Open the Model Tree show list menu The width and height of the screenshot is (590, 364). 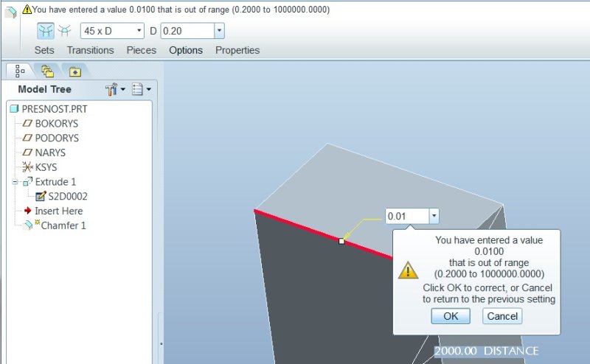tap(142, 89)
